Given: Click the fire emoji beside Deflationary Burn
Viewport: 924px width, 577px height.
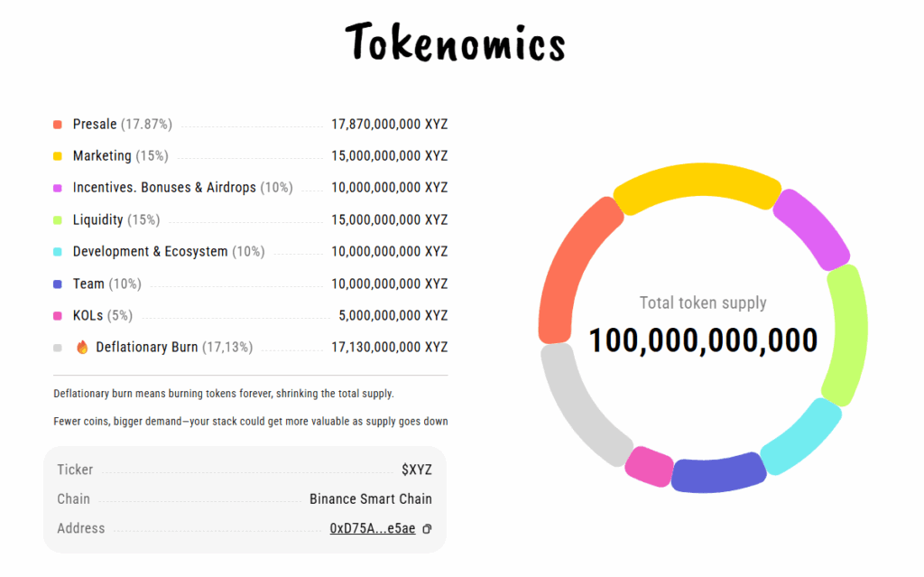Looking at the screenshot, I should [82, 347].
